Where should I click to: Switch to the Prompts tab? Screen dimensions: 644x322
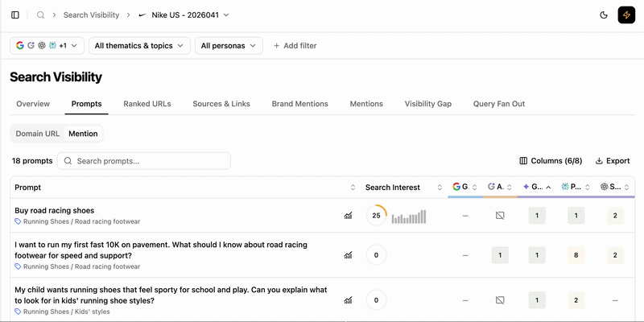pos(87,104)
